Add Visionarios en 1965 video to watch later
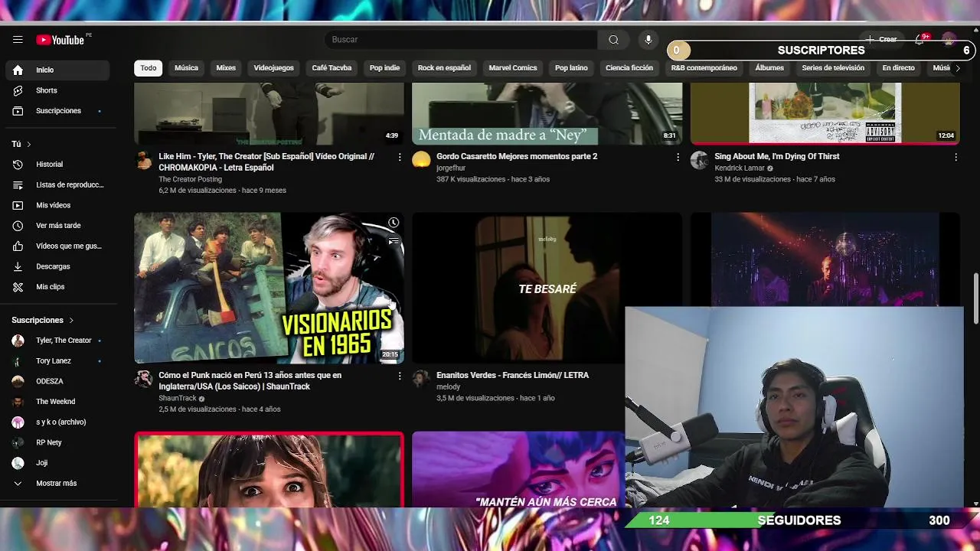 click(393, 223)
